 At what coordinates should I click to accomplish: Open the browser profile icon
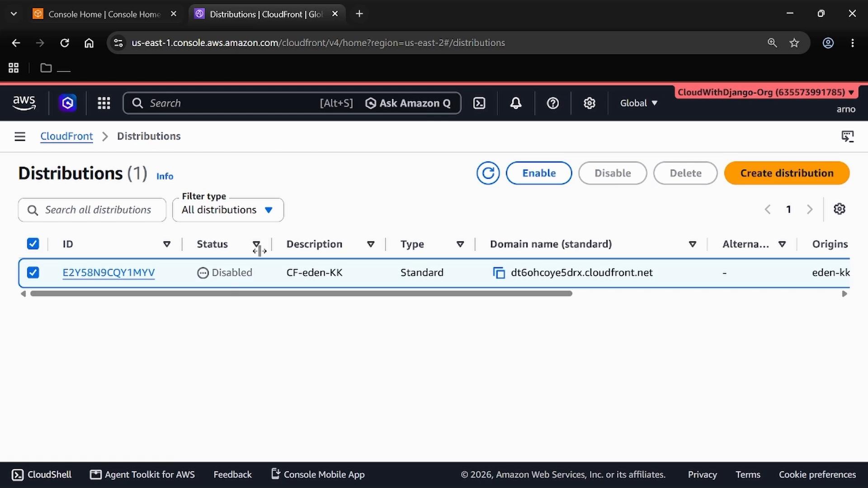point(828,43)
